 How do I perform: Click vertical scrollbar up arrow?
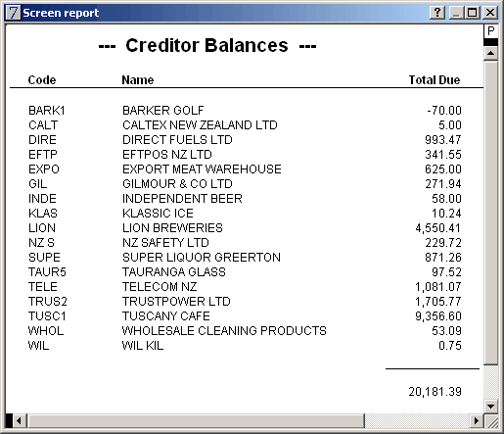click(x=491, y=53)
